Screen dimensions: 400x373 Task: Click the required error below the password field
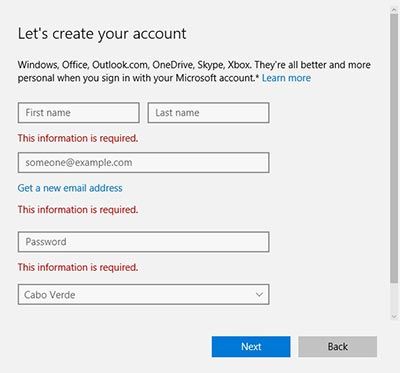[78, 267]
